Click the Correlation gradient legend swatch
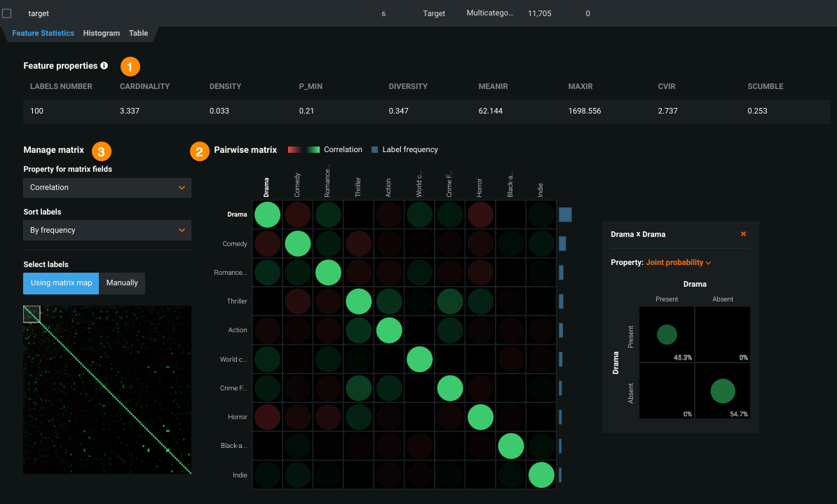Screen dimensions: 837x504 click(x=304, y=149)
